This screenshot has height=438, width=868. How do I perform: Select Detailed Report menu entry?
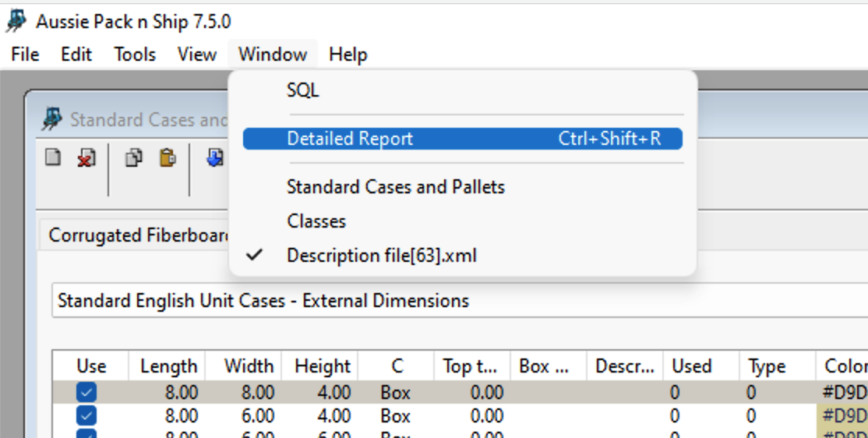pos(462,139)
